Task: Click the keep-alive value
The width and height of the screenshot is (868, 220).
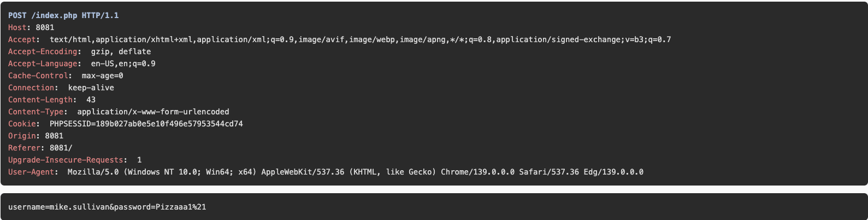Action: 91,88
